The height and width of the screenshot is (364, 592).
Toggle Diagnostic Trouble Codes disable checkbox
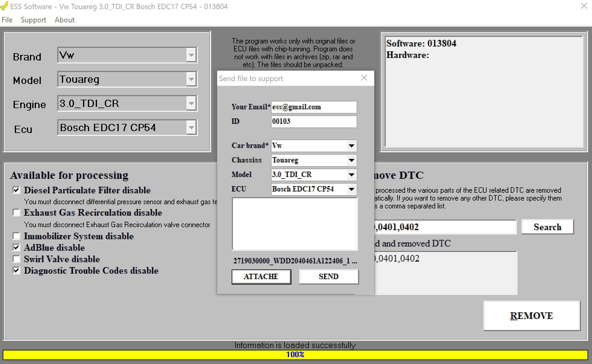(x=16, y=270)
